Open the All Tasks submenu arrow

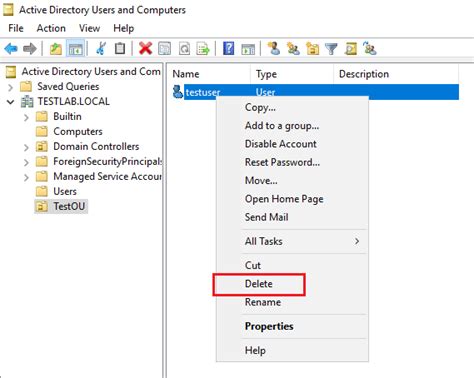click(357, 241)
